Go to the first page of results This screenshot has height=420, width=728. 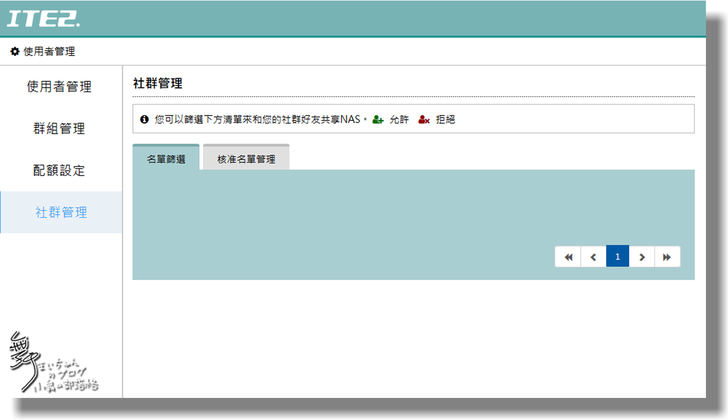568,257
